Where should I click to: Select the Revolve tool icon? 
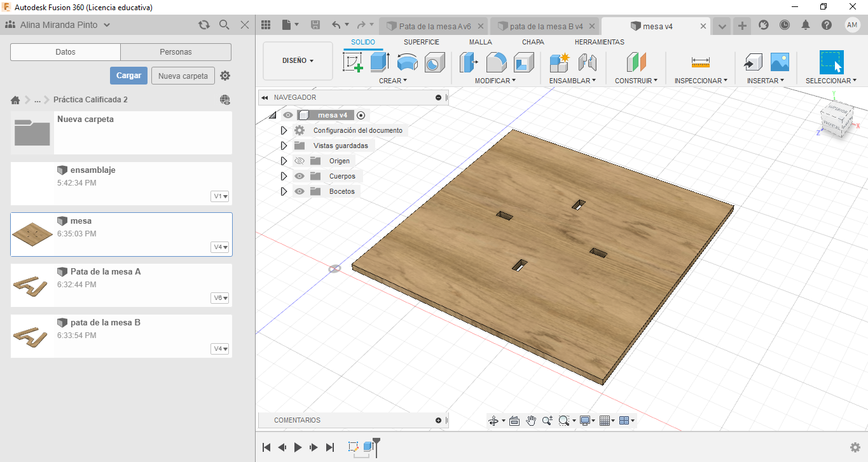tap(408, 62)
